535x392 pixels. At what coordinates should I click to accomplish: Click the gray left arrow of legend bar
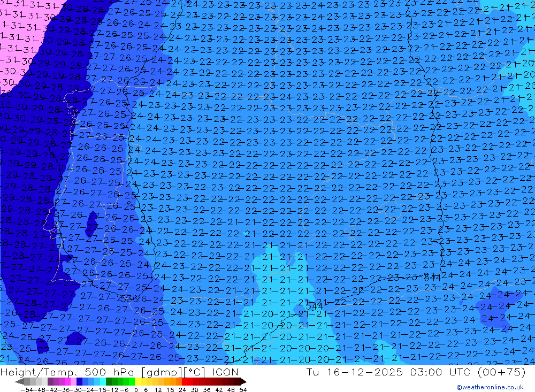[x=19, y=382]
